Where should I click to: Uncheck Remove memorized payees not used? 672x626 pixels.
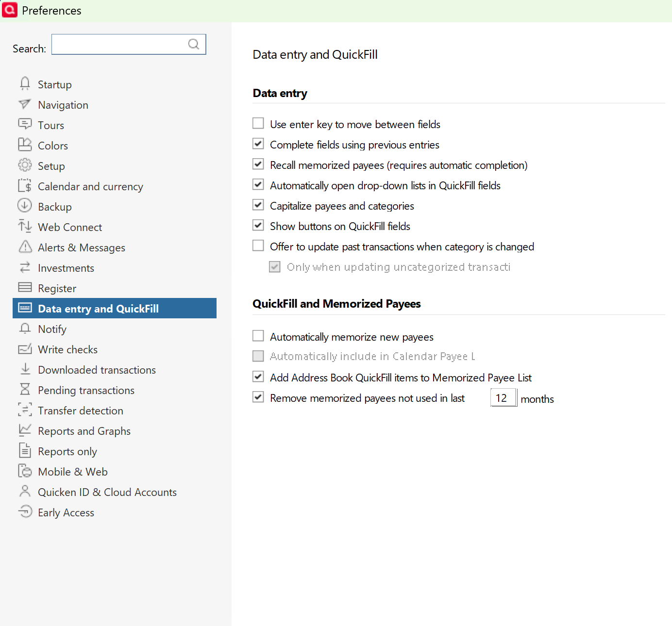click(258, 397)
